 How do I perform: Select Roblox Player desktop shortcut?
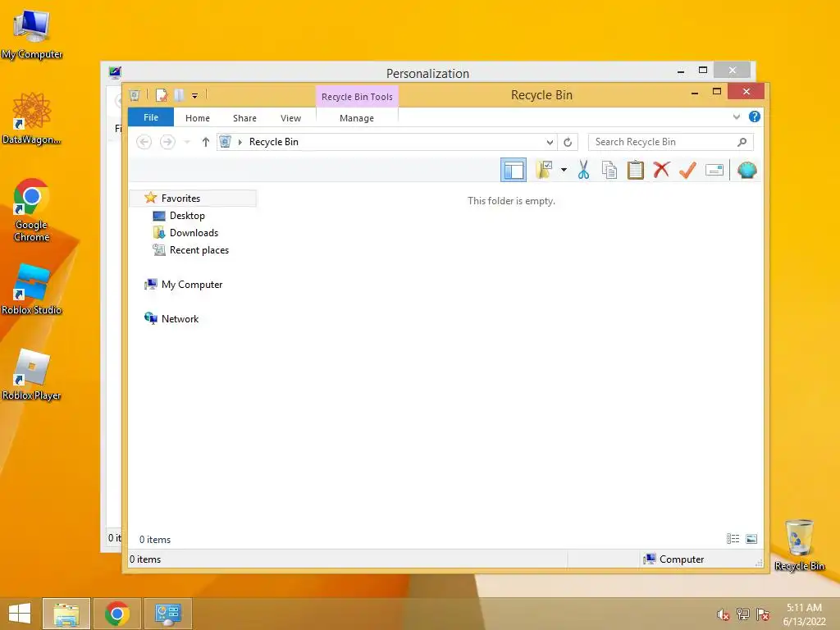click(x=32, y=375)
